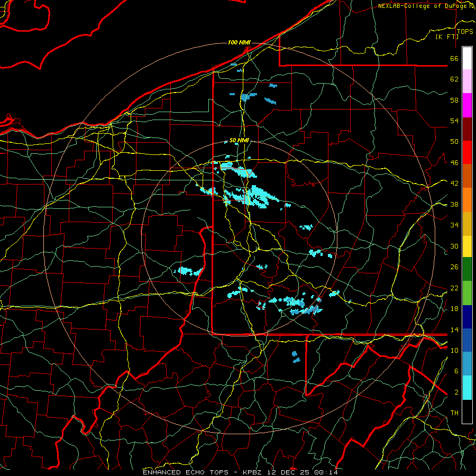
Task: Click the "38" scale label
Action: (454, 205)
